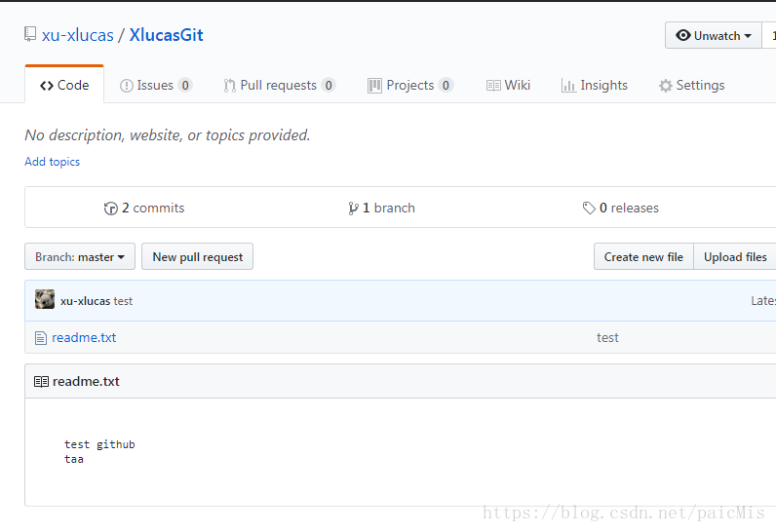Click the repository book icon beside xu-xlucas
This screenshot has height=532, width=776.
point(30,34)
